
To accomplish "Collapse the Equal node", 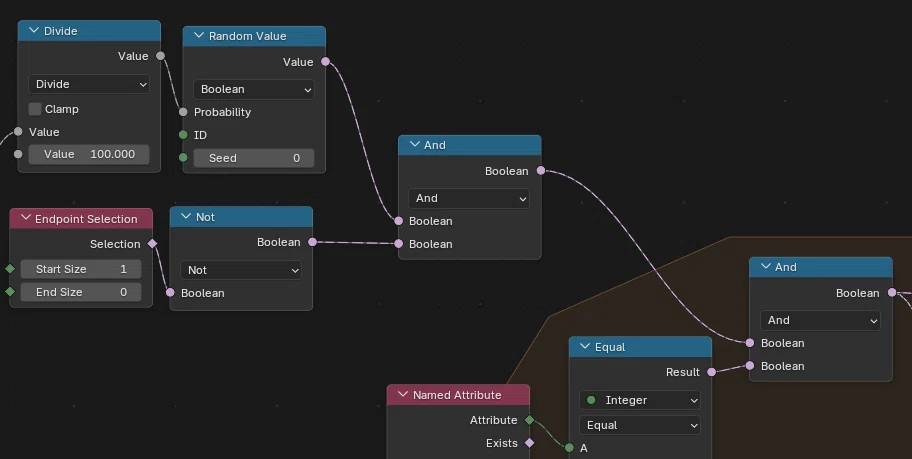I will 585,346.
